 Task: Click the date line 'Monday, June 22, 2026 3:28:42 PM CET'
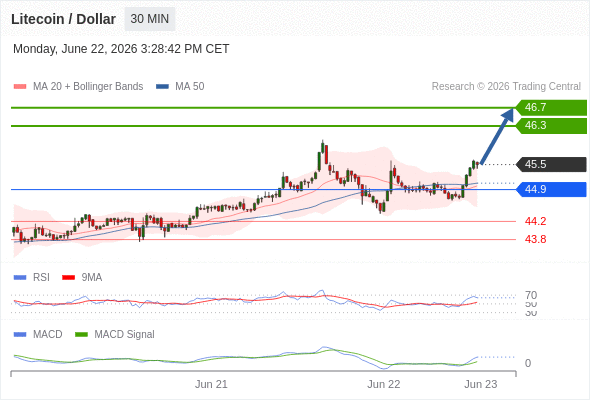point(121,49)
